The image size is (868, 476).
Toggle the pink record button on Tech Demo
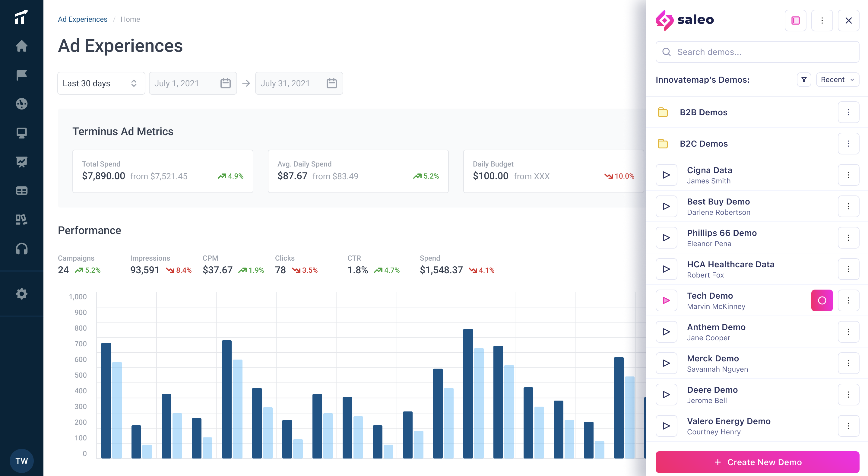click(822, 300)
